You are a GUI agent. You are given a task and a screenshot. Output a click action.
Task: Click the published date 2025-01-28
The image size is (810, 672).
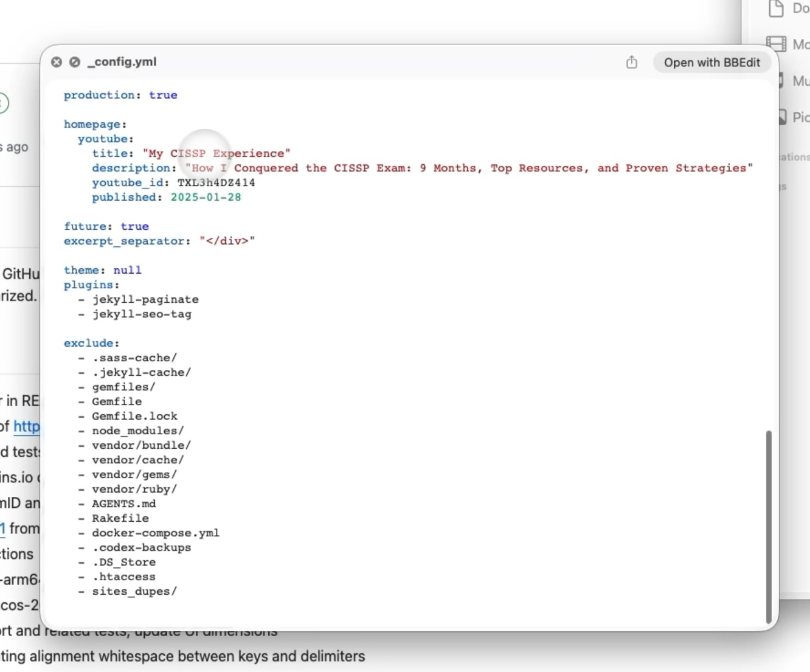click(x=206, y=197)
